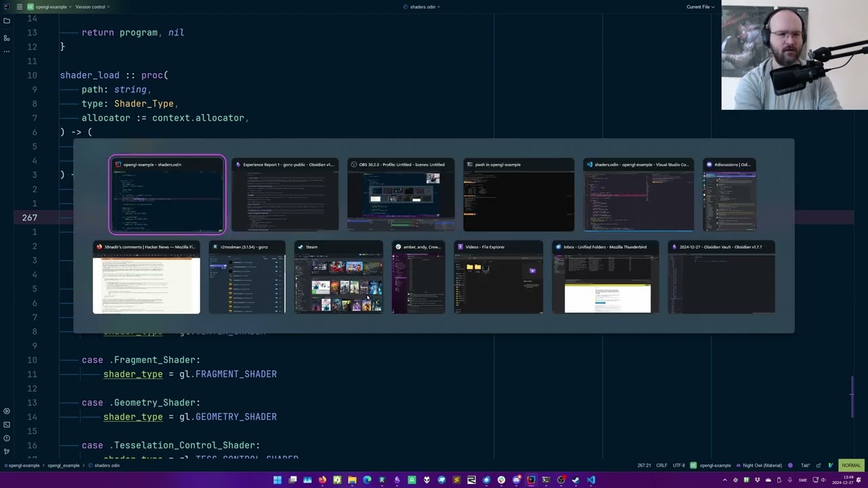This screenshot has height=488, width=868.
Task: Open the notification bell in system tray
Action: [859, 480]
